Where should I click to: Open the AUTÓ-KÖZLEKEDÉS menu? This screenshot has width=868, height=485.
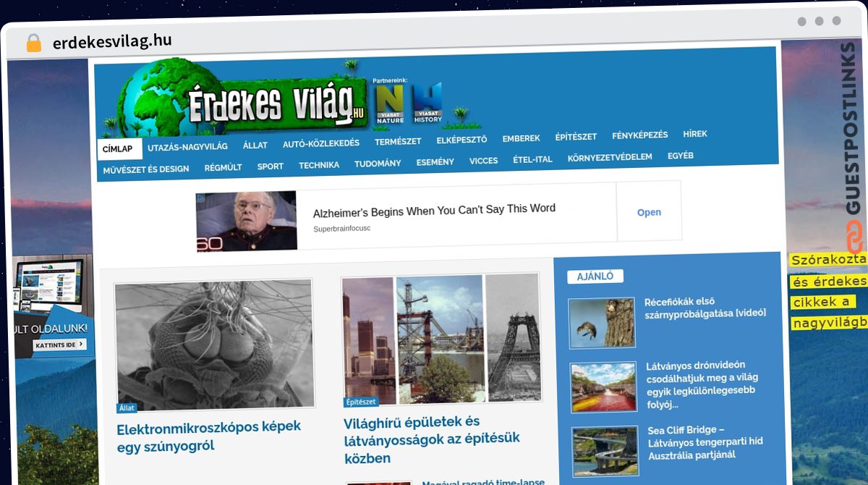pos(320,143)
